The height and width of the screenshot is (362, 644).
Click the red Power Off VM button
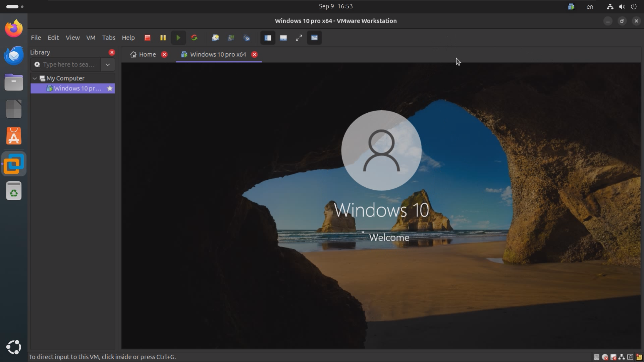[147, 38]
